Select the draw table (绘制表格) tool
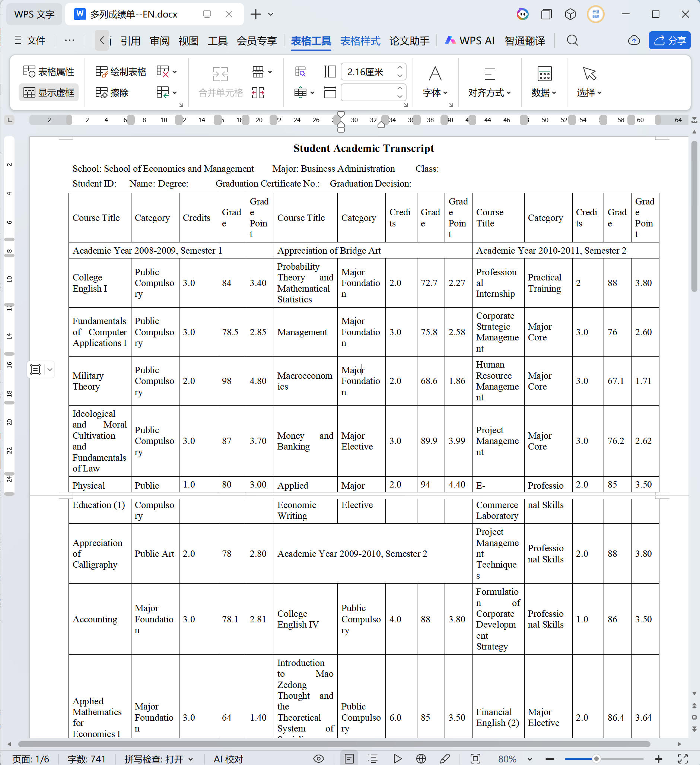This screenshot has height=765, width=700. (121, 72)
